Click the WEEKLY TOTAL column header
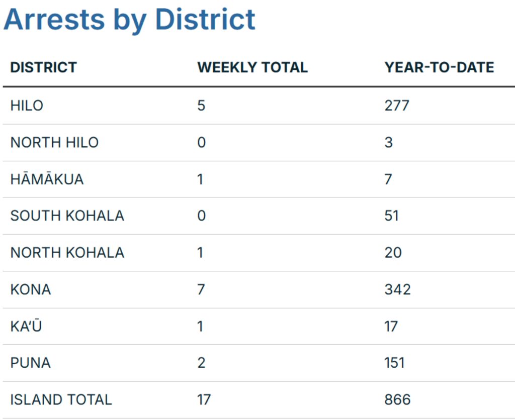Image resolution: width=515 pixels, height=420 pixels. 252,67
